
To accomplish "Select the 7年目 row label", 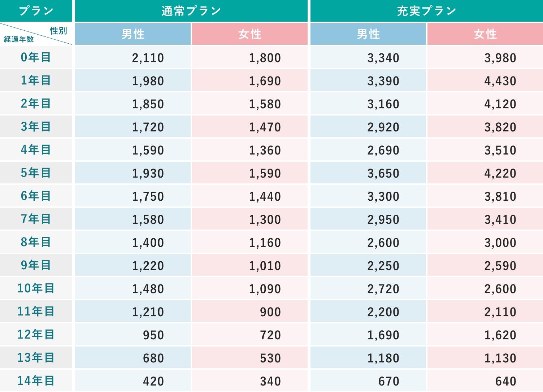I will (36, 219).
